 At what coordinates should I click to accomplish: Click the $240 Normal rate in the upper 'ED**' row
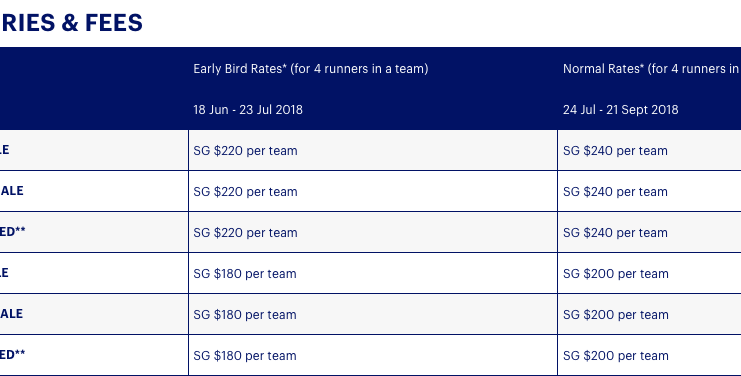coord(615,233)
